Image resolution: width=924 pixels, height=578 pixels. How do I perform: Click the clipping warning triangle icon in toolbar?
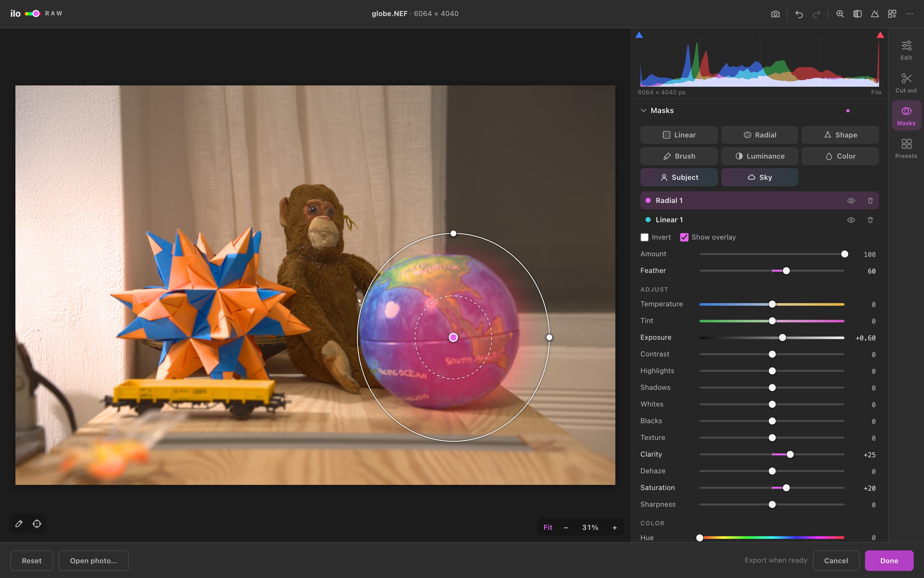coord(875,14)
